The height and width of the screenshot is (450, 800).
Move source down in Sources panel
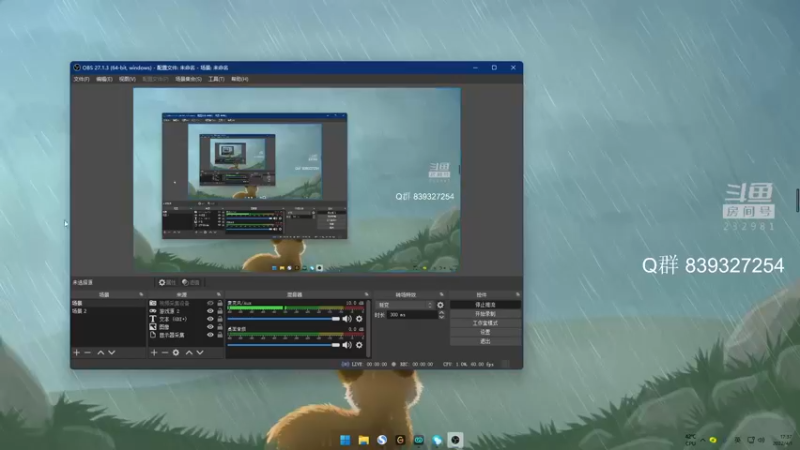click(x=200, y=353)
